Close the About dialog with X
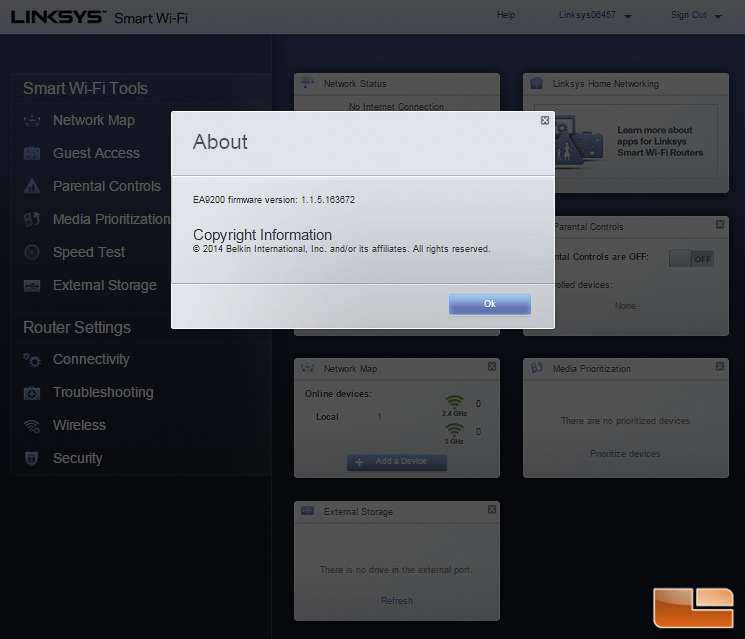This screenshot has width=745, height=639. click(545, 120)
